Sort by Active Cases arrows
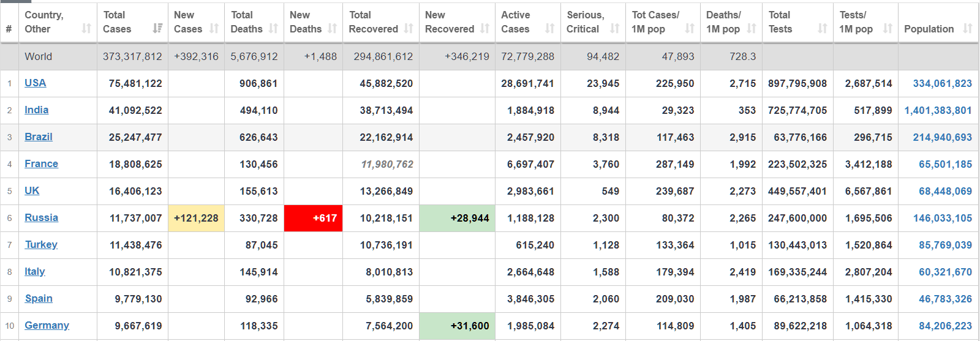Image resolution: width=980 pixels, height=341 pixels. (x=549, y=28)
